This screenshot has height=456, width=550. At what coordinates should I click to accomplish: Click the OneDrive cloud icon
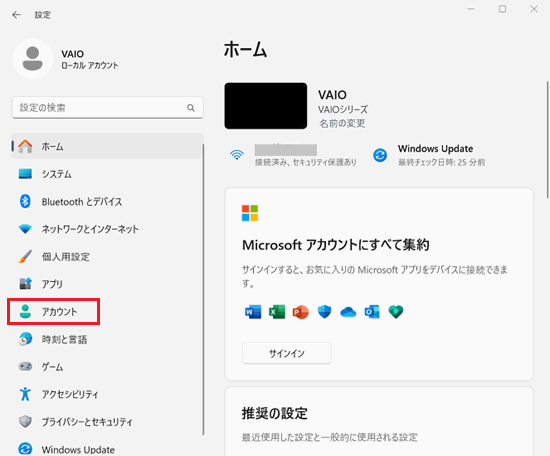[348, 312]
